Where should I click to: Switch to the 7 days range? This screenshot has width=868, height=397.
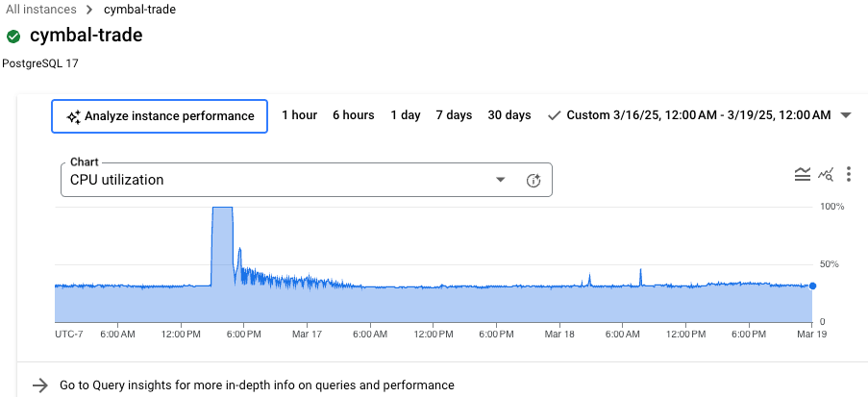coord(454,115)
